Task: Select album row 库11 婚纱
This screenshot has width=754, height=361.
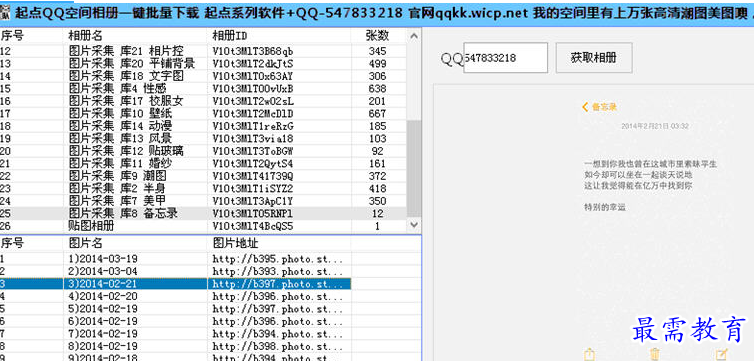Action: coord(203,163)
